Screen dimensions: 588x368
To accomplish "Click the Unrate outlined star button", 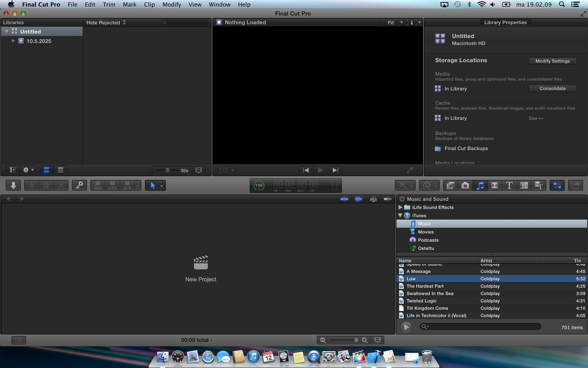I will point(46,185).
